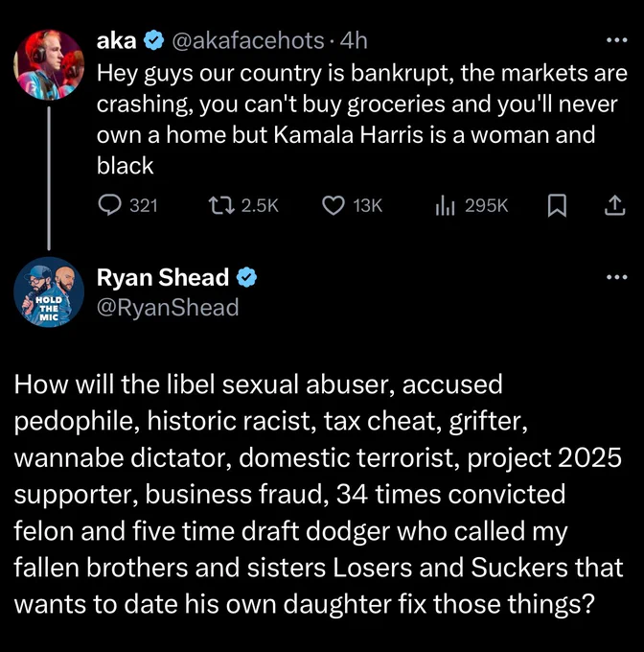This screenshot has height=652, width=644.
Task: Click aka's blue verified badge
Action: click(x=153, y=40)
